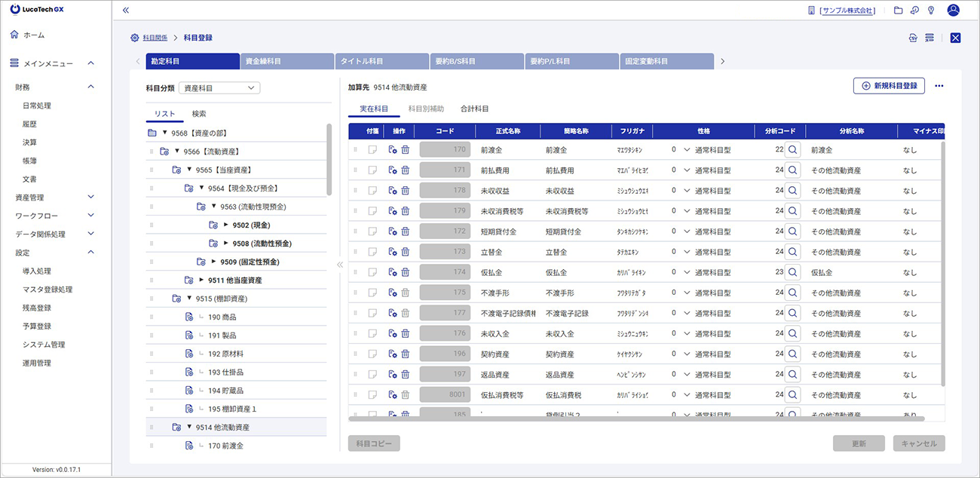Open the folder icon in top bar
This screenshot has height=478, width=980.
point(898,11)
